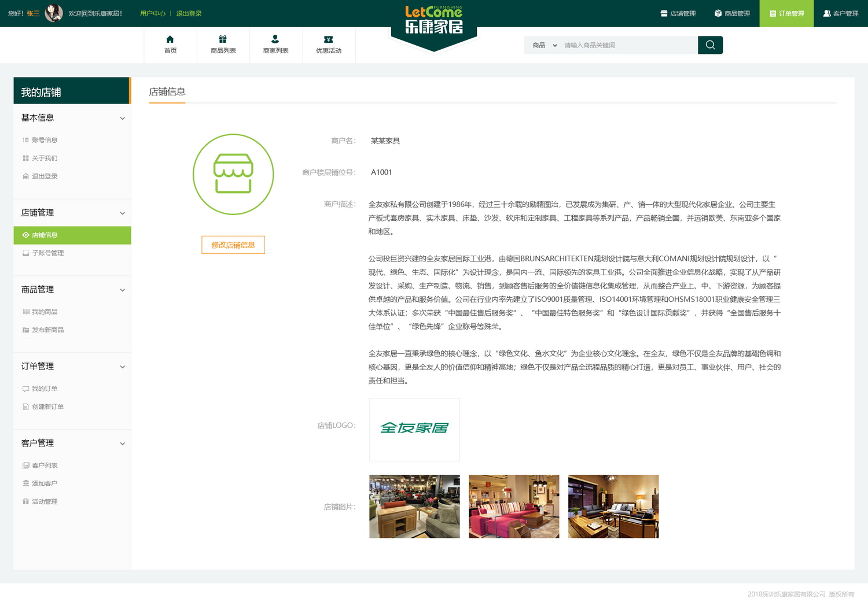The height and width of the screenshot is (606, 868).
Task: Open the first shop photo showroom
Action: coord(414,507)
